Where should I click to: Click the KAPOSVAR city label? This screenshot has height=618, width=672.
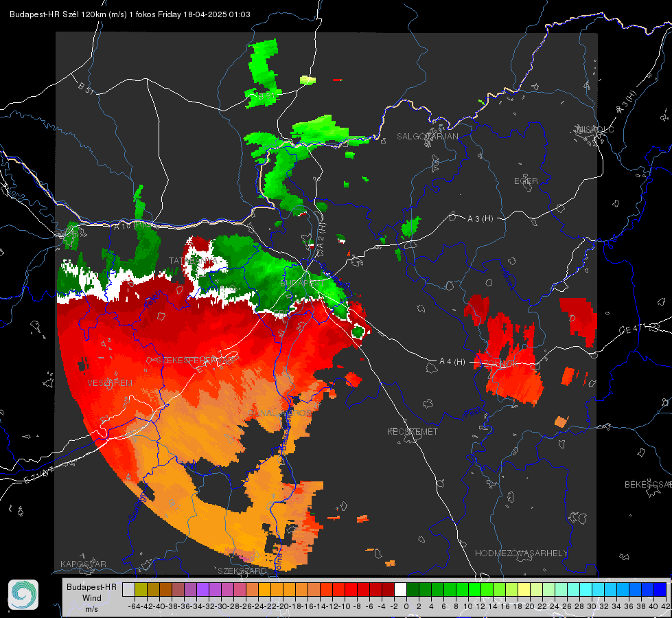[x=83, y=564]
